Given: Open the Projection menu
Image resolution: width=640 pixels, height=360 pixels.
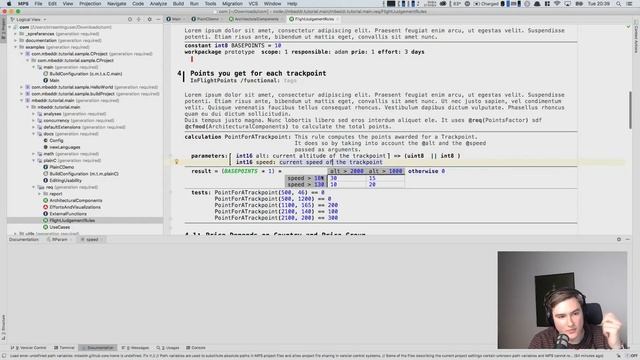Looking at the screenshot, I should coord(90,4).
